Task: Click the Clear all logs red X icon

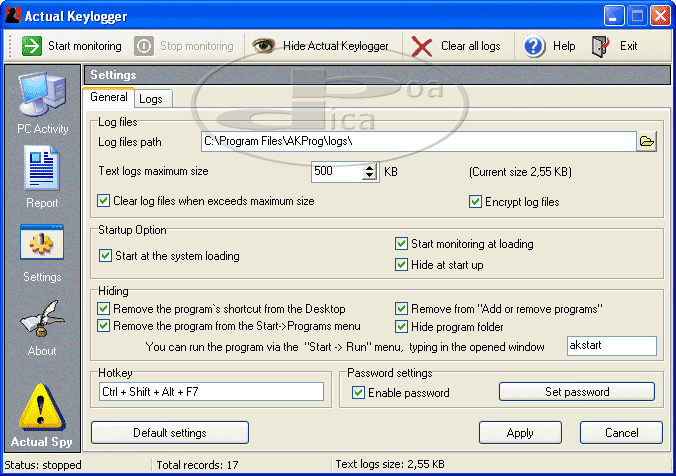Action: coord(422,46)
